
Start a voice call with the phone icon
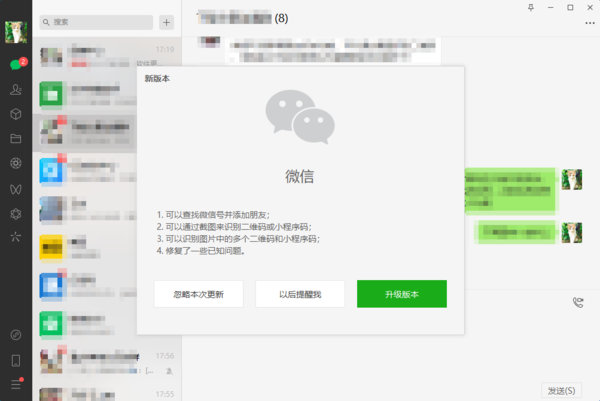tap(578, 302)
